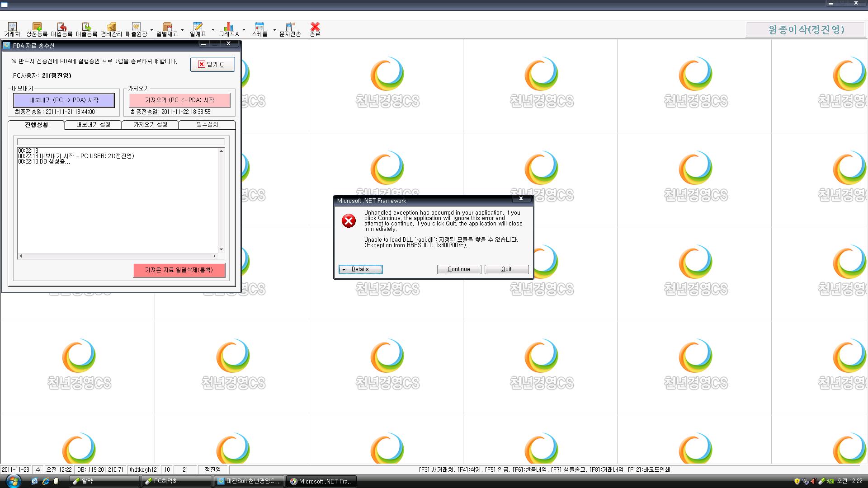
Task: Click Continue in the error dialog
Action: (459, 269)
